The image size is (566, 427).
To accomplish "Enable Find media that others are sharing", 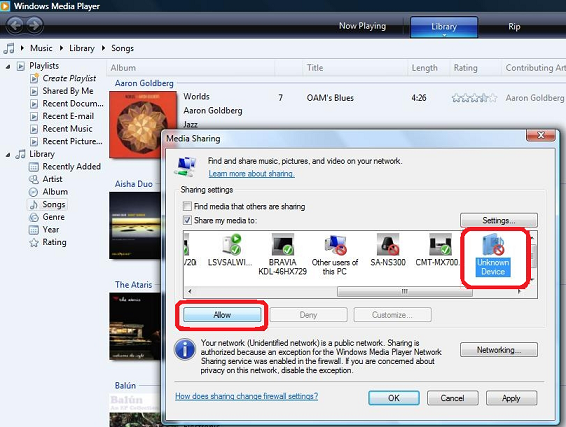I will 187,206.
